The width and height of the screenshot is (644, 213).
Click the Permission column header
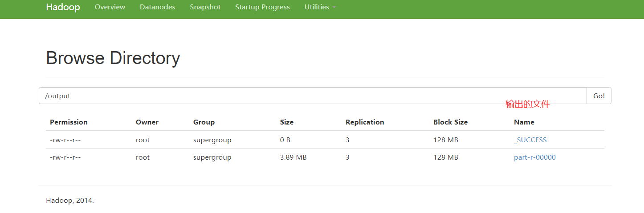click(x=69, y=122)
